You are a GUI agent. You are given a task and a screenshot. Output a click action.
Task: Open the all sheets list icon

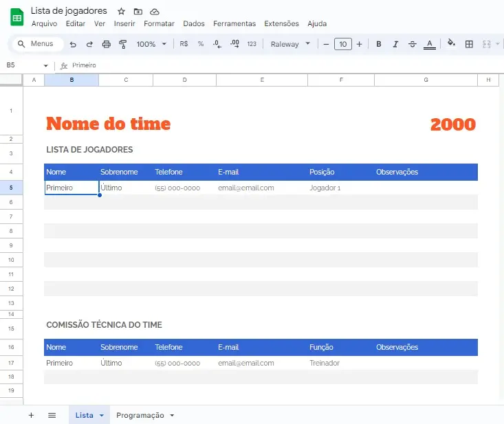(x=52, y=415)
